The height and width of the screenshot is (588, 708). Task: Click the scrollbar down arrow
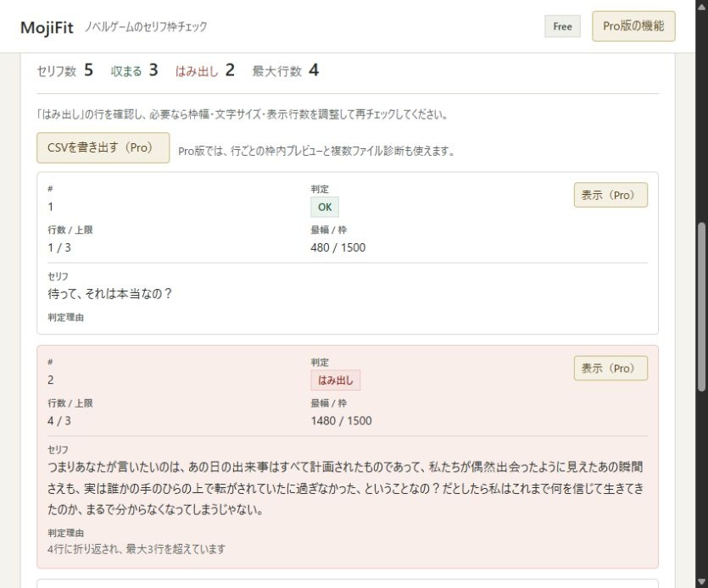(x=701, y=582)
